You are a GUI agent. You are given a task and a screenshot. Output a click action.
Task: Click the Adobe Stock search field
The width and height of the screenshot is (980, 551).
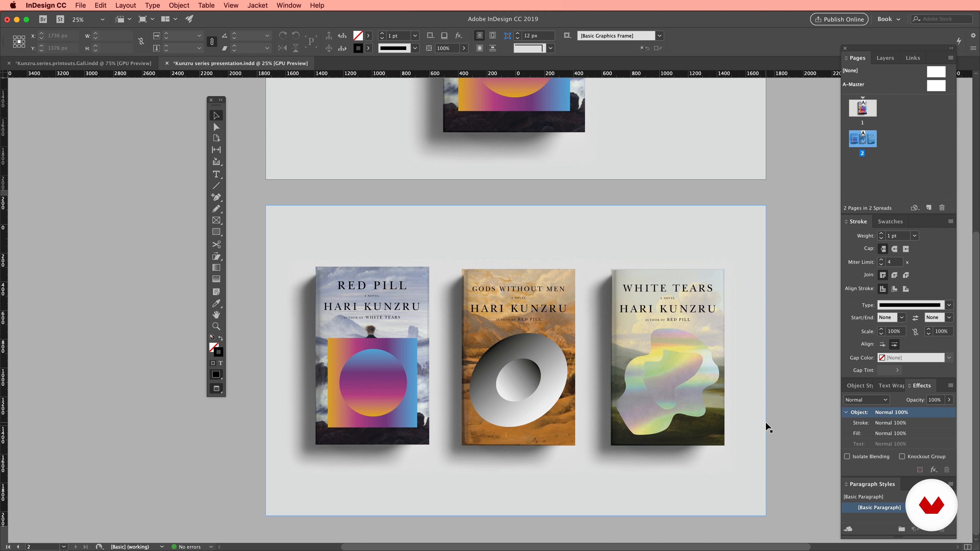click(x=941, y=19)
